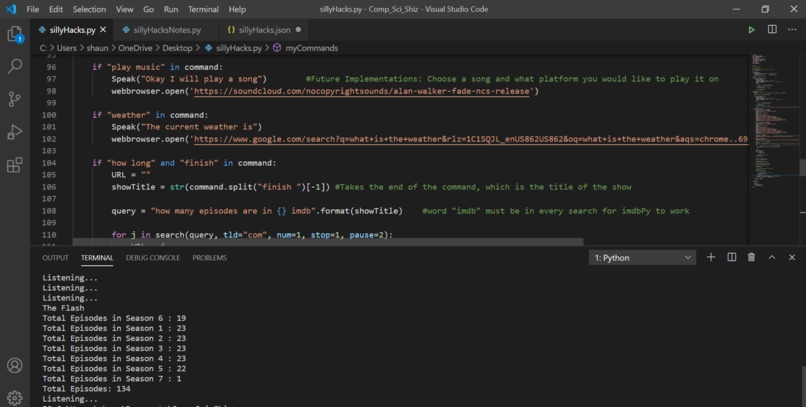Minimize the VS Code window
Image resolution: width=806 pixels, height=407 pixels.
[x=736, y=9]
